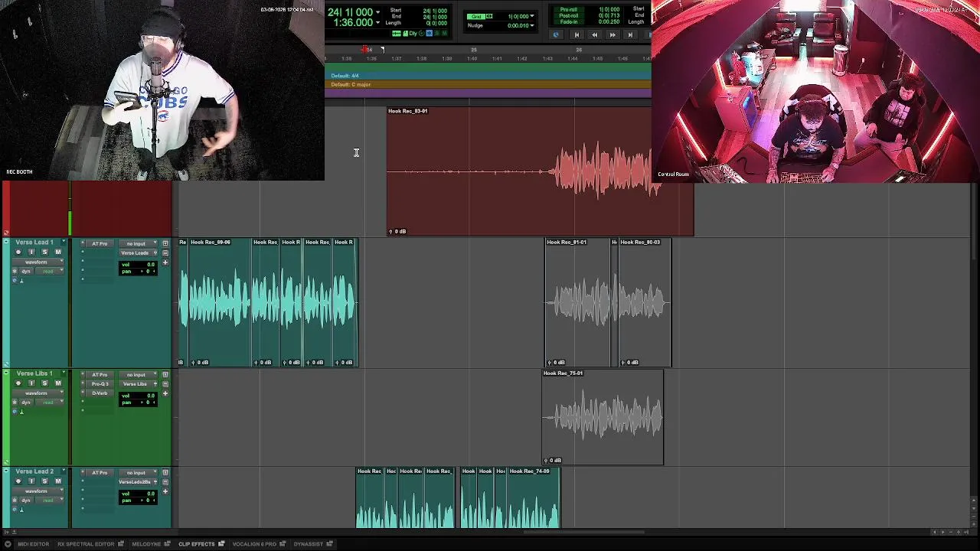Collapse the bottom docked editor panel arrow
Screen dimensions: 980x551
8,544
